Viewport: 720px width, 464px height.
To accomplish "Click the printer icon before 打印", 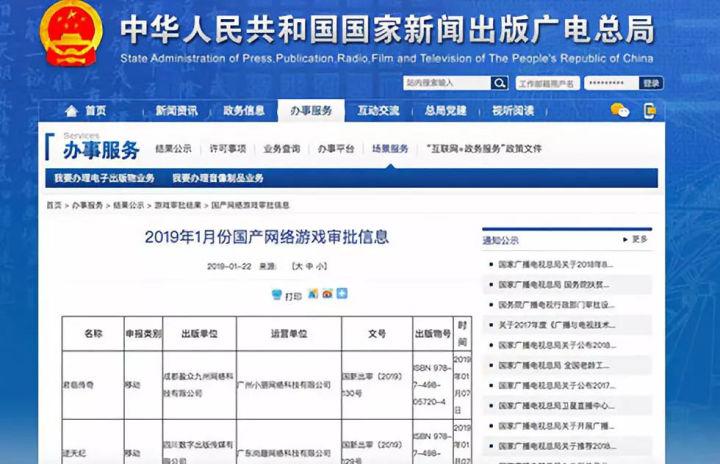I will (276, 294).
